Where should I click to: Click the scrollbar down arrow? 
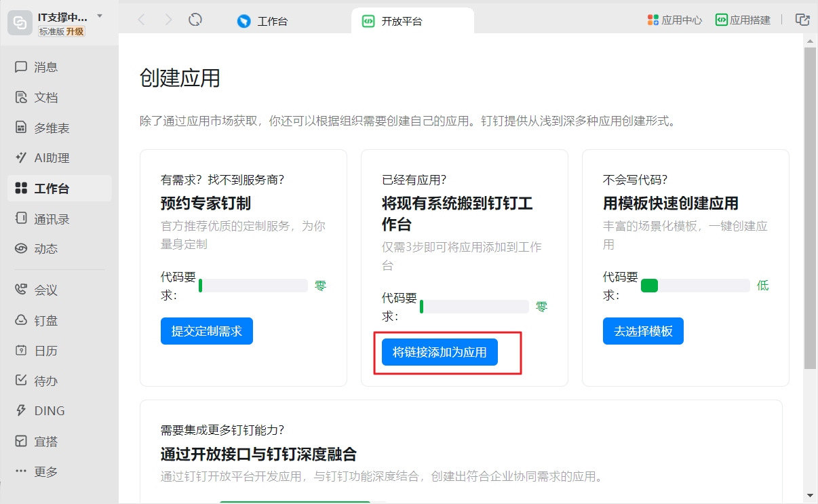pyautogui.click(x=810, y=495)
